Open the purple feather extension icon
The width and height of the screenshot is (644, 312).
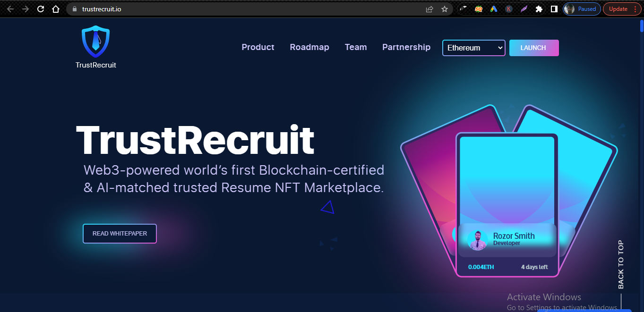pyautogui.click(x=524, y=9)
